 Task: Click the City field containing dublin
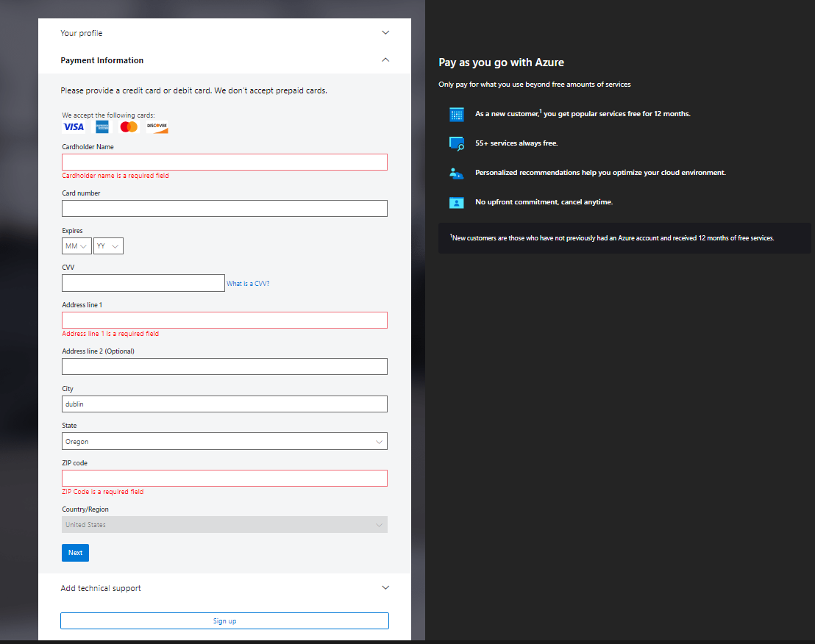click(x=224, y=404)
